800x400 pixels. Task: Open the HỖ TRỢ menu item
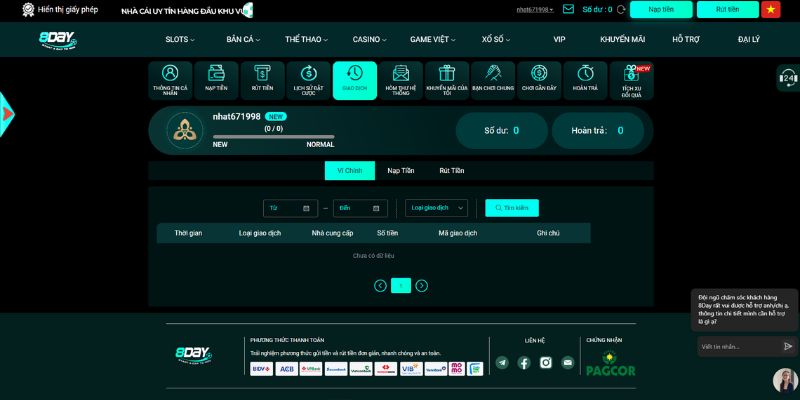pos(686,39)
